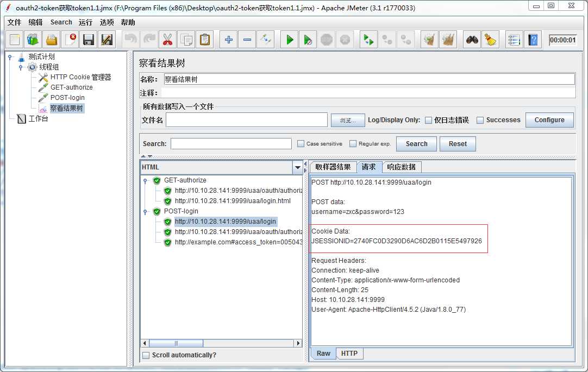The image size is (588, 372).
Task: Click the Paste clipboard icon
Action: coord(205,39)
